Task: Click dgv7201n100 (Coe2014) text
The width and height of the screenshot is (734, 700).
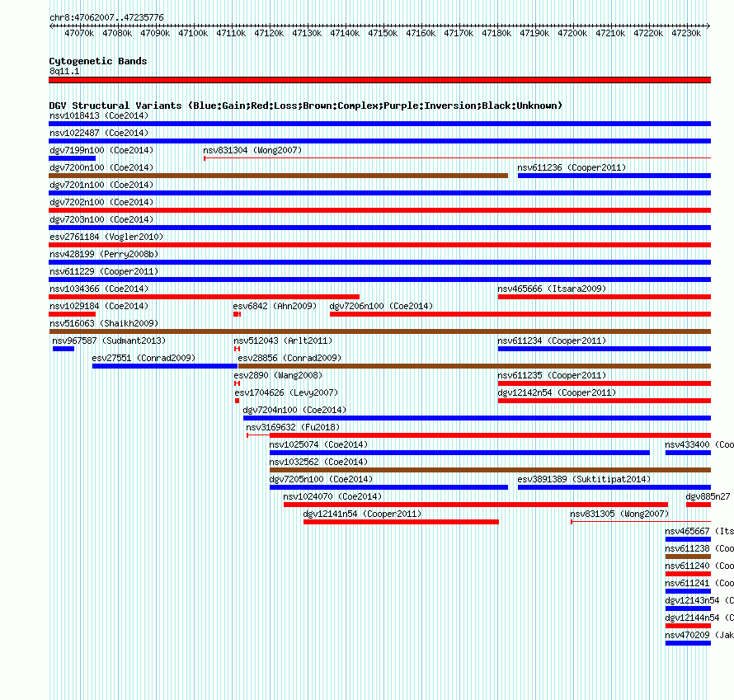Action: pos(101,185)
